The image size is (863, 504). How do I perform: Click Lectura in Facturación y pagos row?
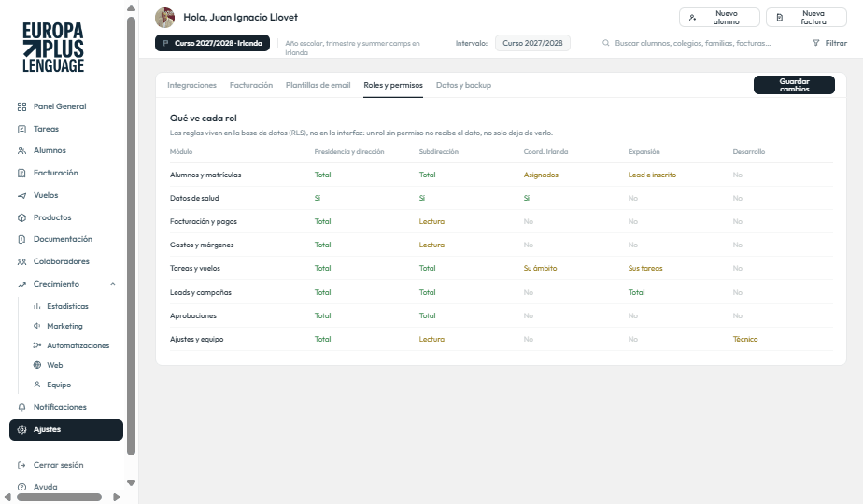431,222
